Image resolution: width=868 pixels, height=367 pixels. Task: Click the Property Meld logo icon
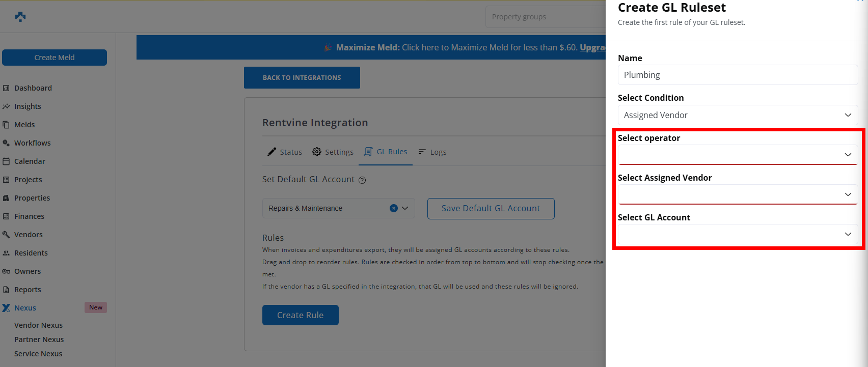point(20,17)
